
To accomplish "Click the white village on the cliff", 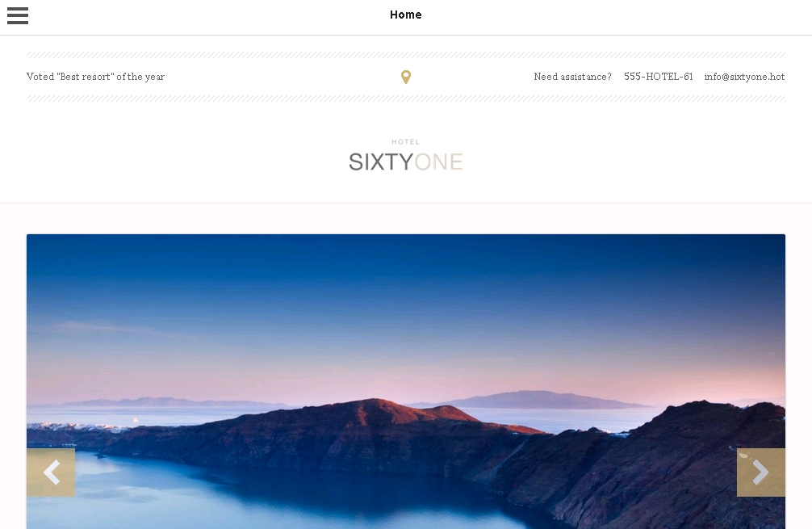I will 77,427.
